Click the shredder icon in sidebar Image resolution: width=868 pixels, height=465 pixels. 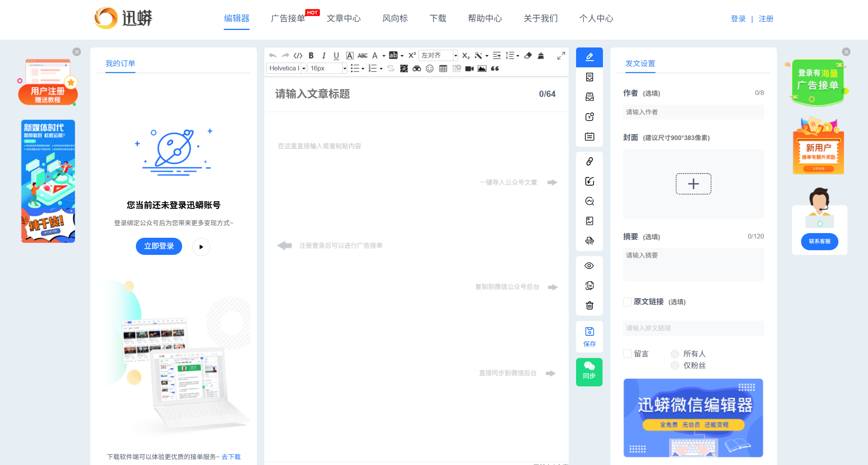pyautogui.click(x=589, y=241)
